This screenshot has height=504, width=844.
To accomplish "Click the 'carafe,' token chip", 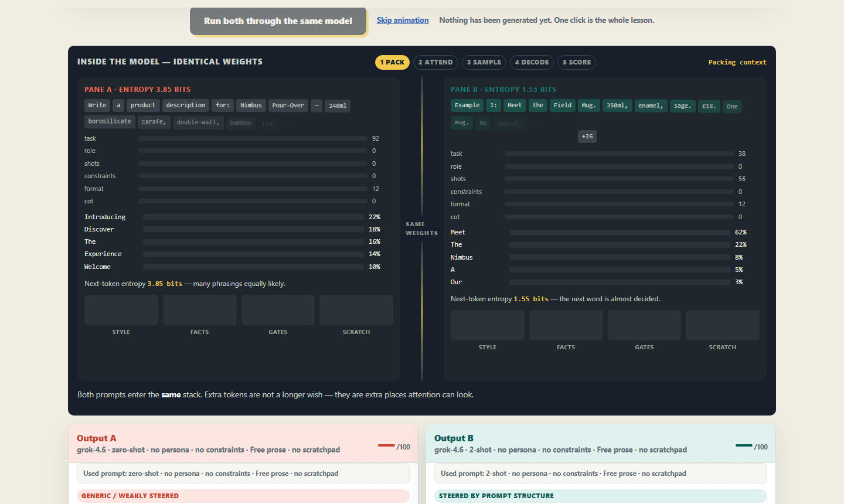I will point(154,122).
